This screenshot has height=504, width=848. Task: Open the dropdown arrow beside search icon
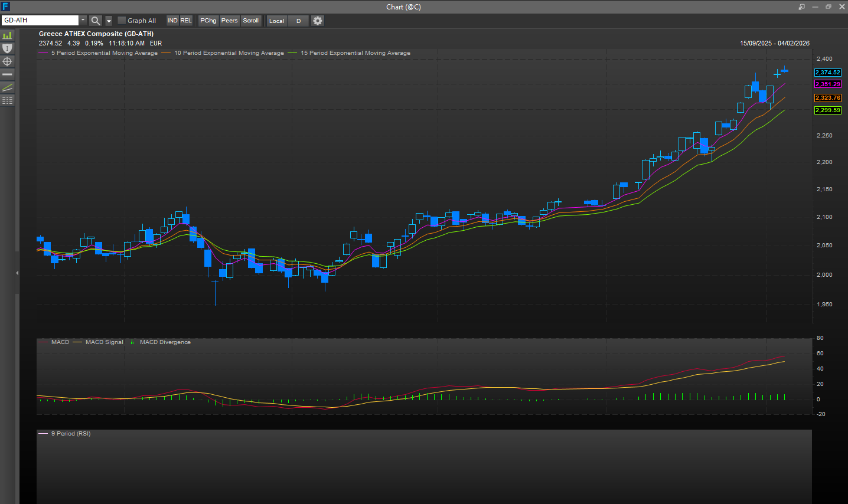tap(109, 21)
